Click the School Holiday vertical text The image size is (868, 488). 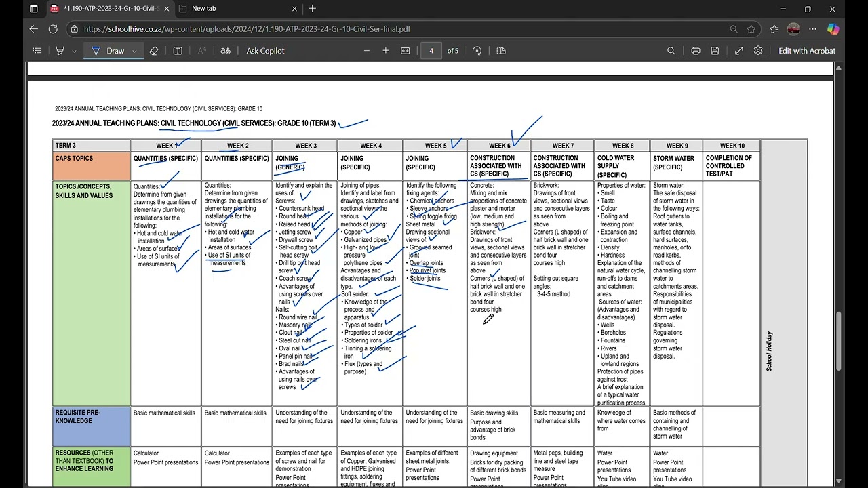pos(769,351)
